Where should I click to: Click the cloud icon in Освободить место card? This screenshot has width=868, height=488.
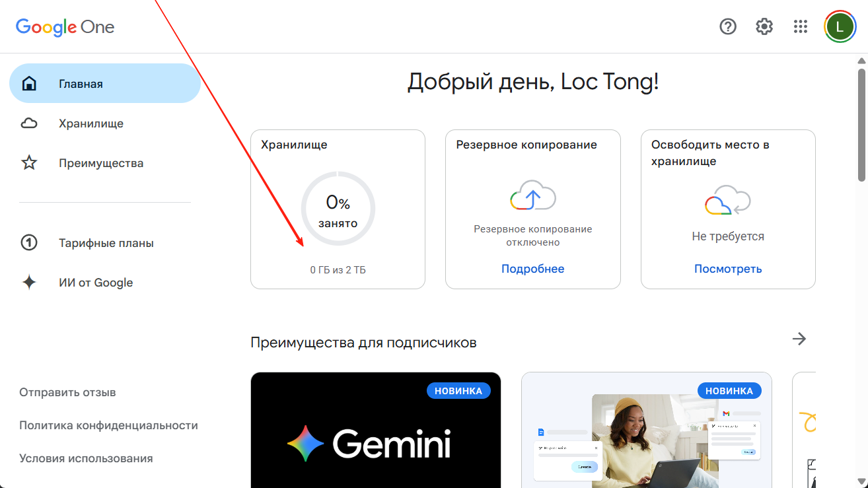click(x=728, y=200)
